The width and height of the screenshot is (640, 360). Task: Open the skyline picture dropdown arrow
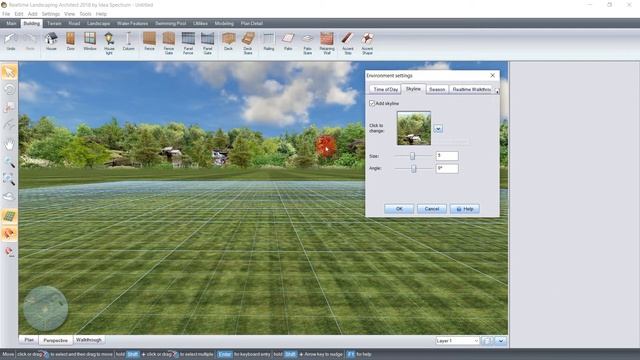(438, 129)
